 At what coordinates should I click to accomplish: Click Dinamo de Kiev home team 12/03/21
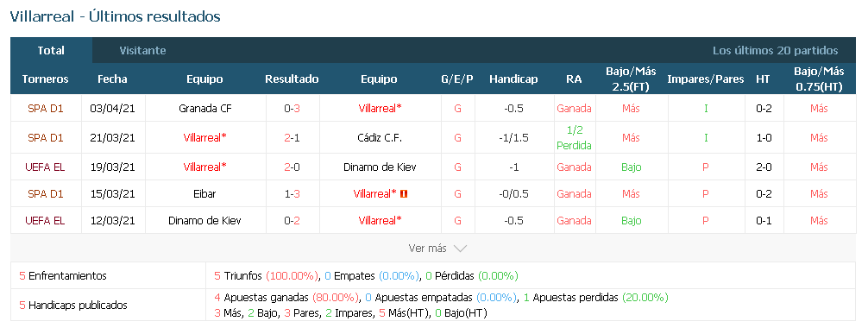[x=204, y=220]
